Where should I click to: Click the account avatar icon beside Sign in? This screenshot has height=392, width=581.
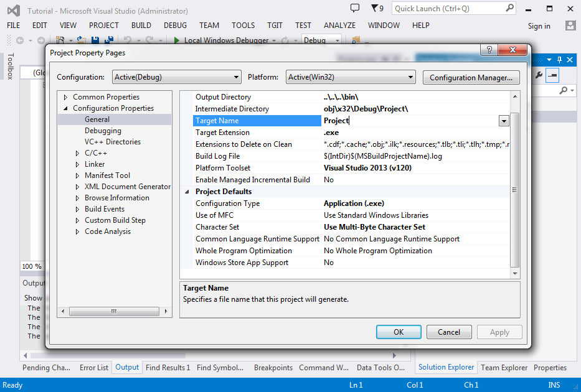tap(570, 26)
